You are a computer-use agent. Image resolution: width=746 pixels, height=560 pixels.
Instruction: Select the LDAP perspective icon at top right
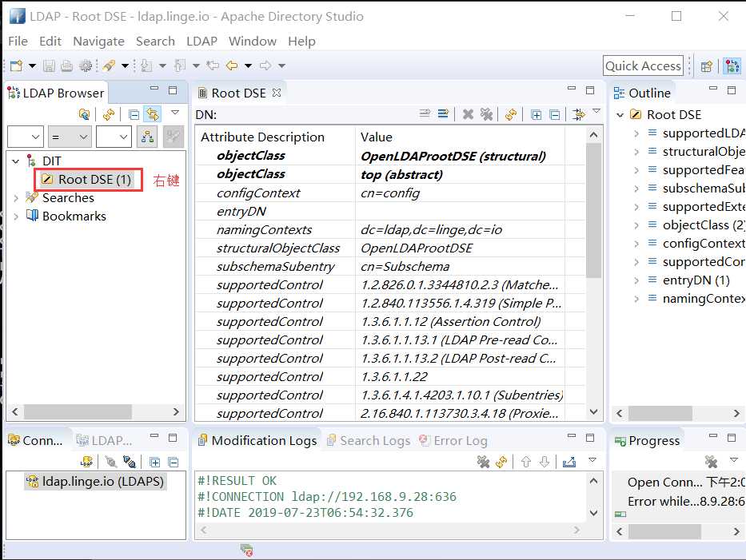pyautogui.click(x=732, y=66)
